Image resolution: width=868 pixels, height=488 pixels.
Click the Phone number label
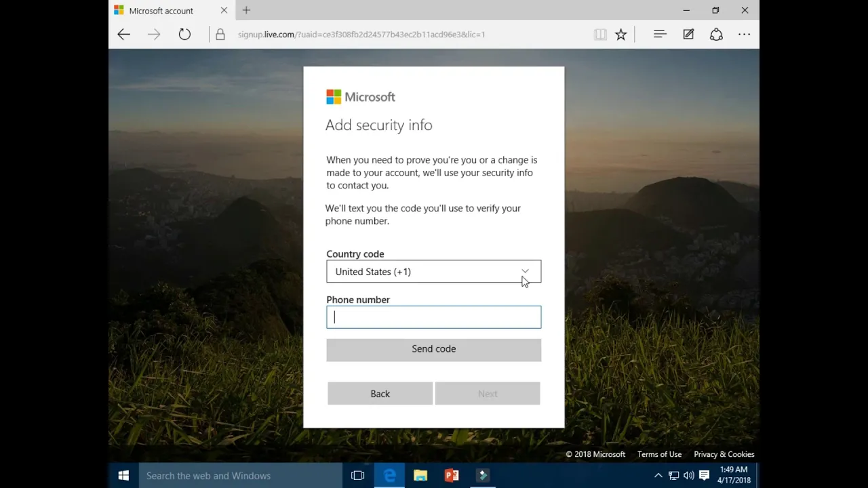pyautogui.click(x=358, y=300)
